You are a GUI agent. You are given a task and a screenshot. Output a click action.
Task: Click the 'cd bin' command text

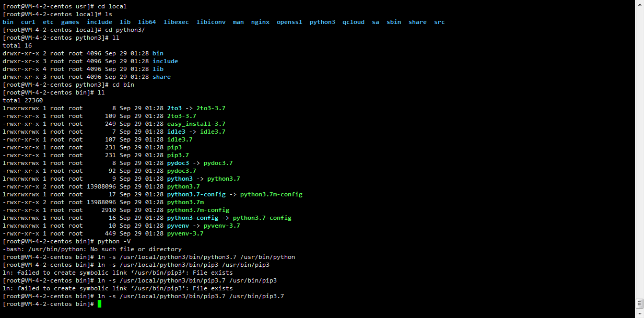123,85
